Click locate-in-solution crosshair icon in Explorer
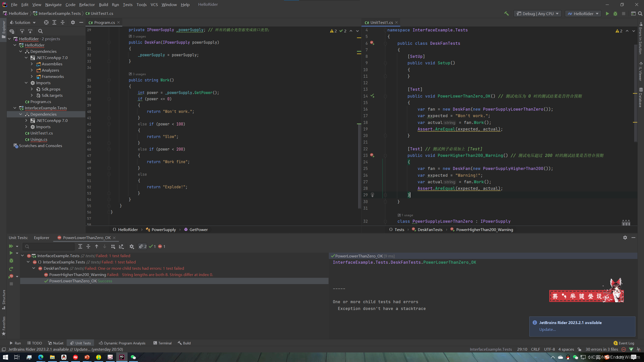The height and width of the screenshot is (362, 644). pos(46,23)
